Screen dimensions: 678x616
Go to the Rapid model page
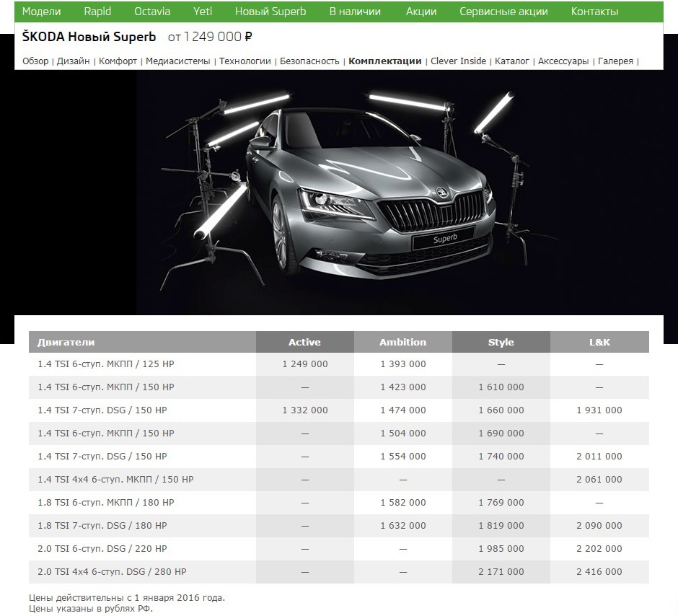tap(97, 12)
